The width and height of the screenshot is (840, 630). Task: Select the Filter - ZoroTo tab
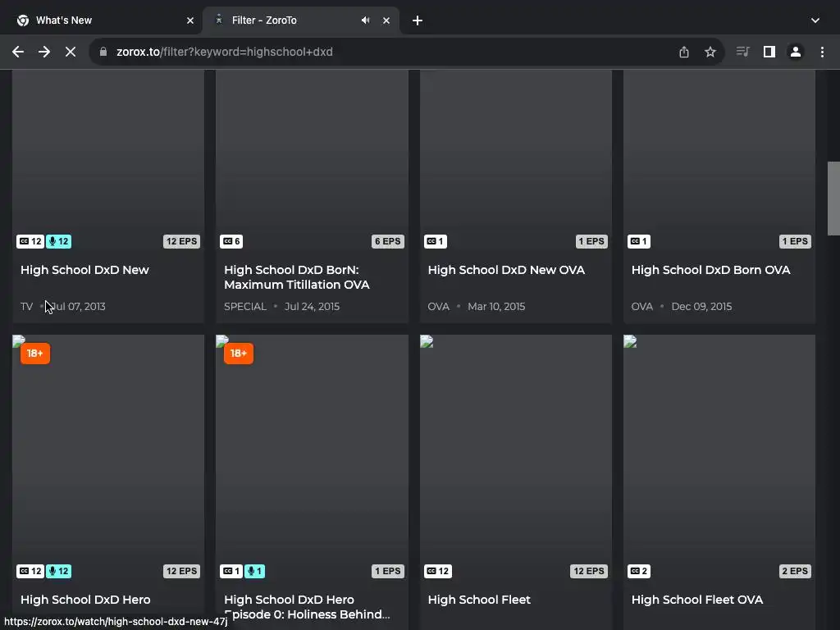(301, 21)
